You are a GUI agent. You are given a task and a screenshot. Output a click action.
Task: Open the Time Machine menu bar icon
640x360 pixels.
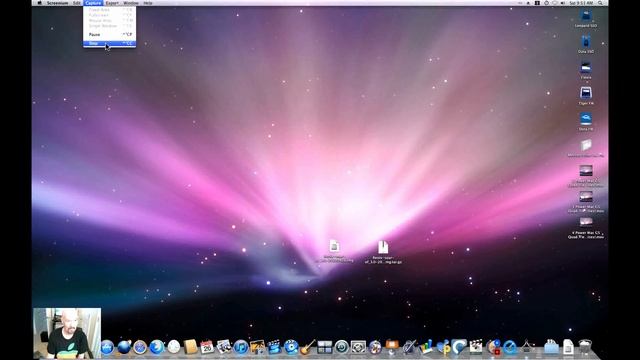(546, 3)
